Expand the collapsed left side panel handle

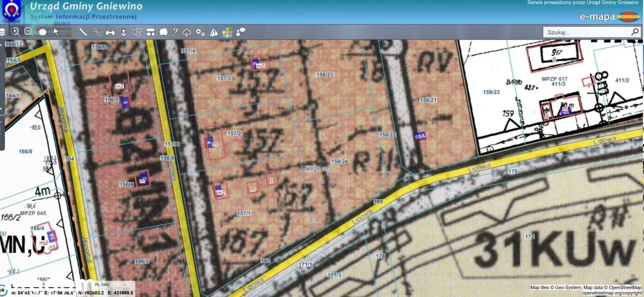[x=2, y=133]
